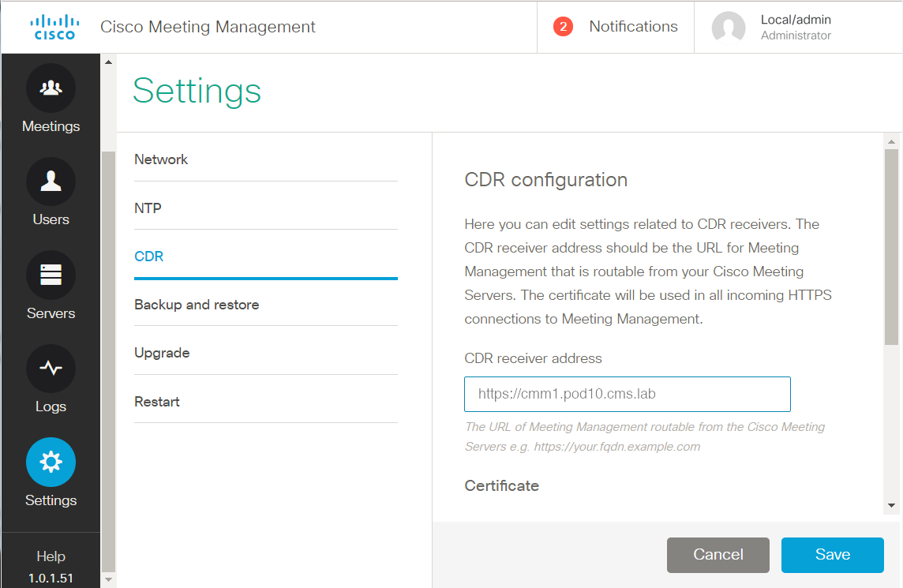The width and height of the screenshot is (903, 588).
Task: Open the Servers section icon
Action: pos(51,275)
